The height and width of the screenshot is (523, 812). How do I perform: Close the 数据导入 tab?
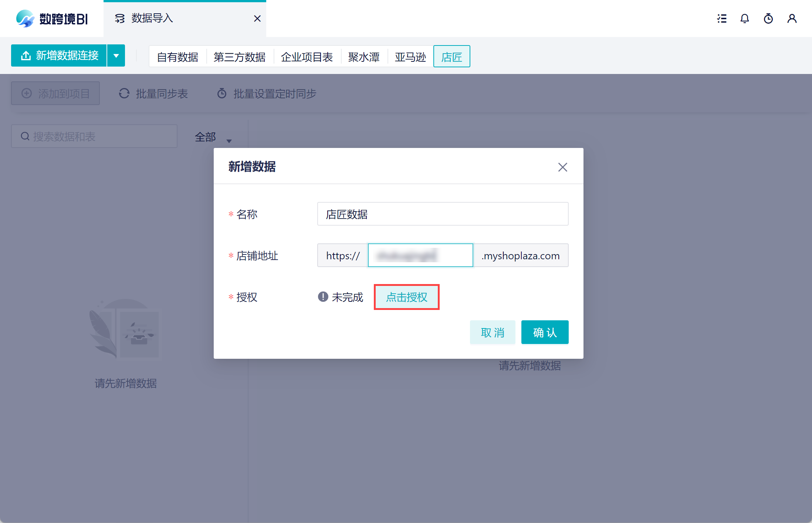[257, 18]
